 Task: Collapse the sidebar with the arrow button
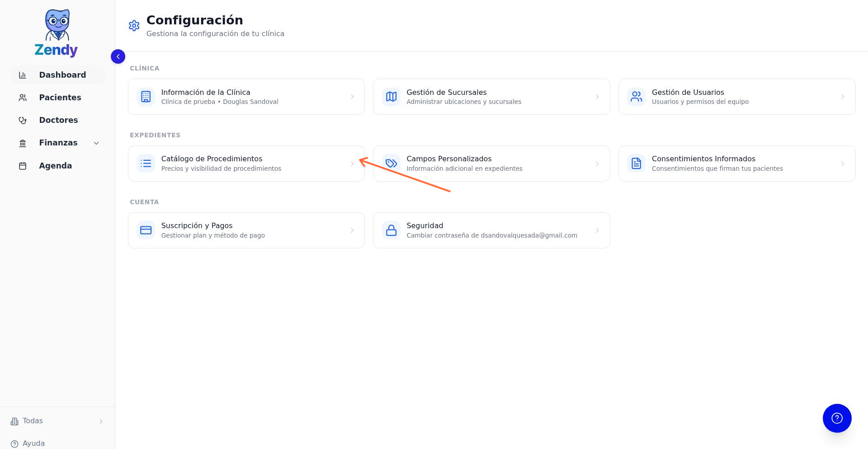click(118, 56)
